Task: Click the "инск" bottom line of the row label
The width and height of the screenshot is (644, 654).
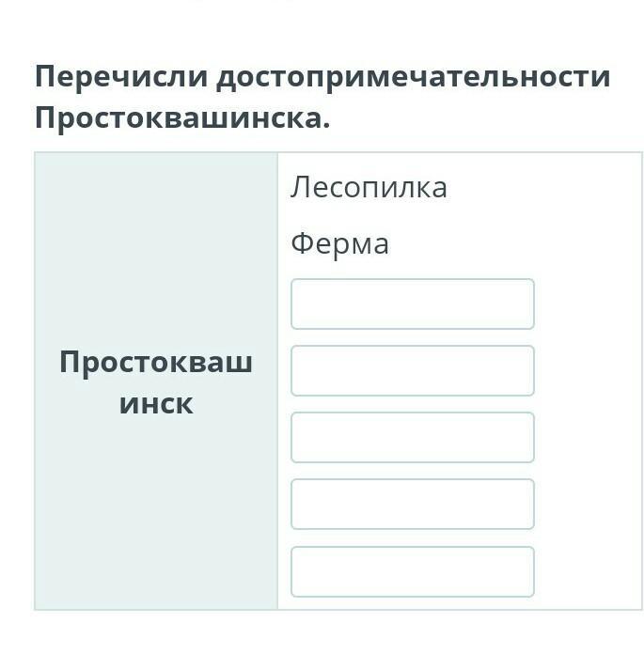Action: [x=156, y=404]
